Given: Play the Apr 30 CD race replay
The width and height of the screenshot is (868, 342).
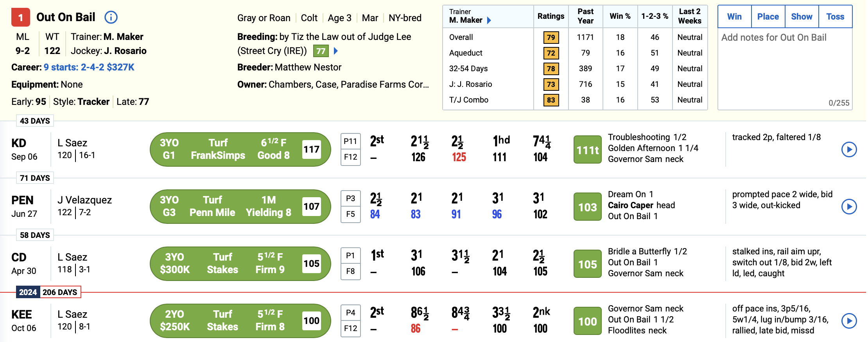Looking at the screenshot, I should 849,264.
